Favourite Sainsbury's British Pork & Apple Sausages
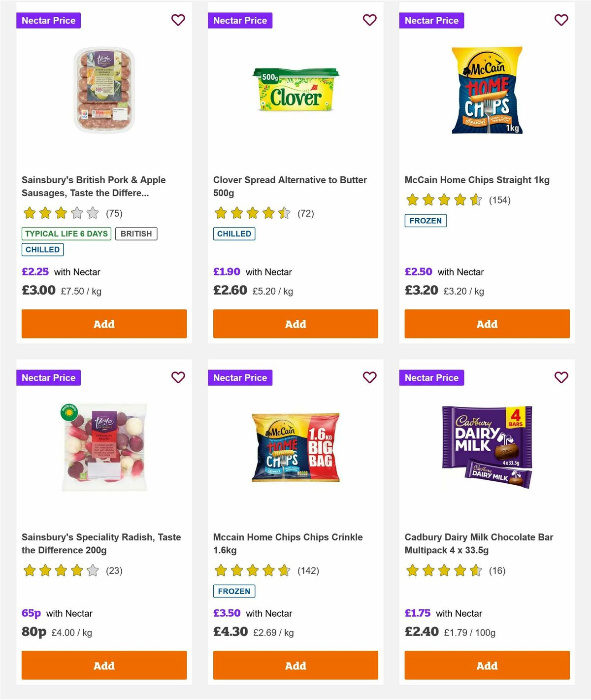591x700 pixels. click(x=178, y=20)
